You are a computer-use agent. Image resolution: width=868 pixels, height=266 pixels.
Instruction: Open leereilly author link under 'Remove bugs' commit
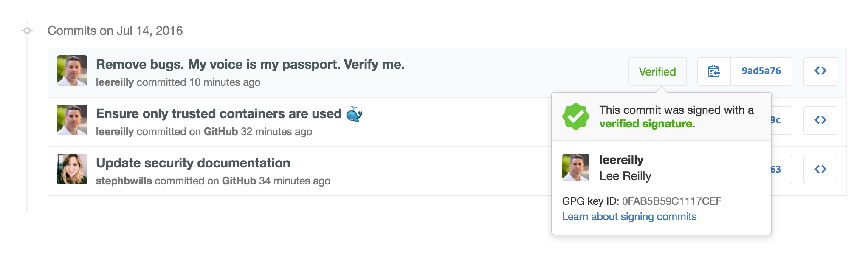click(x=115, y=82)
